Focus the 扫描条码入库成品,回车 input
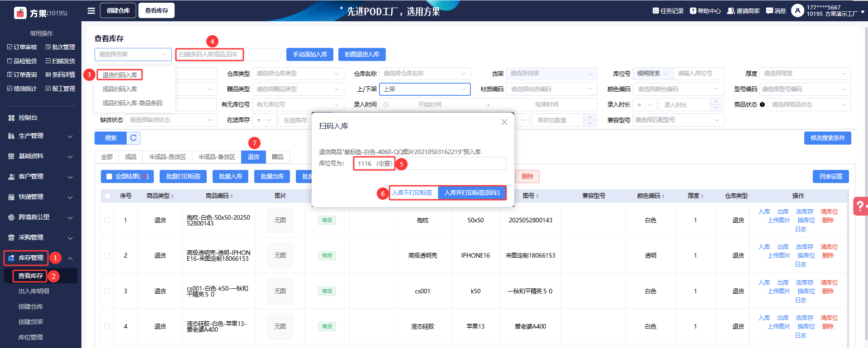This screenshot has height=348, width=868. (228, 54)
